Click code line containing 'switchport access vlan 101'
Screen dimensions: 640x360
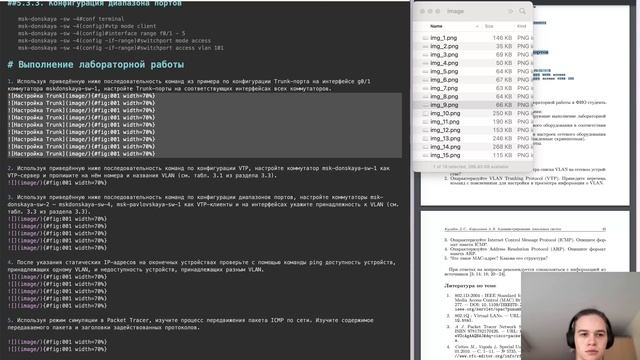[121, 48]
